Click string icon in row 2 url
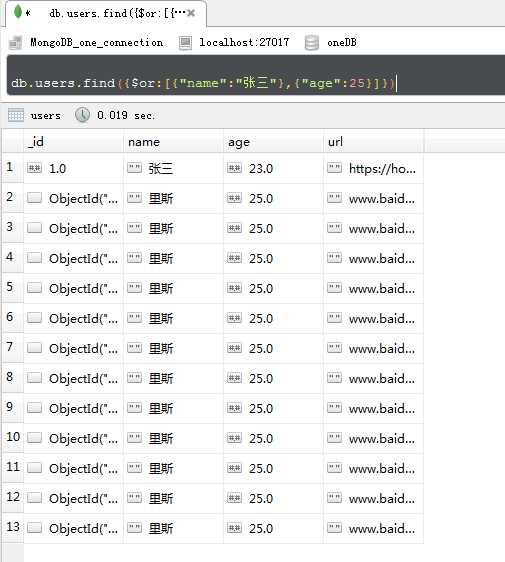The image size is (505, 562). click(334, 198)
